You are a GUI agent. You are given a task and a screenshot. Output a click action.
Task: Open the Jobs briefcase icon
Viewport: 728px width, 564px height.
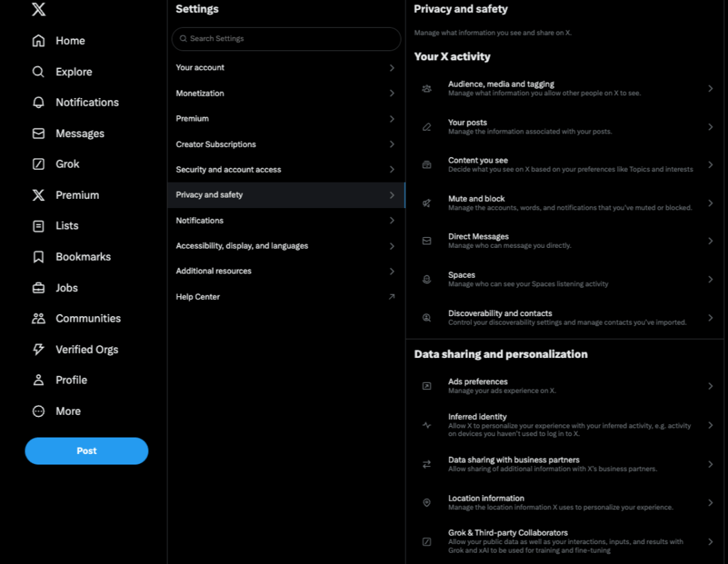(x=38, y=288)
